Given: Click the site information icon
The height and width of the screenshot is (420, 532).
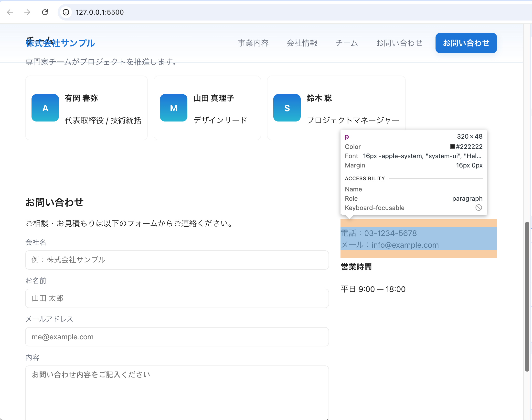Looking at the screenshot, I should click(66, 12).
